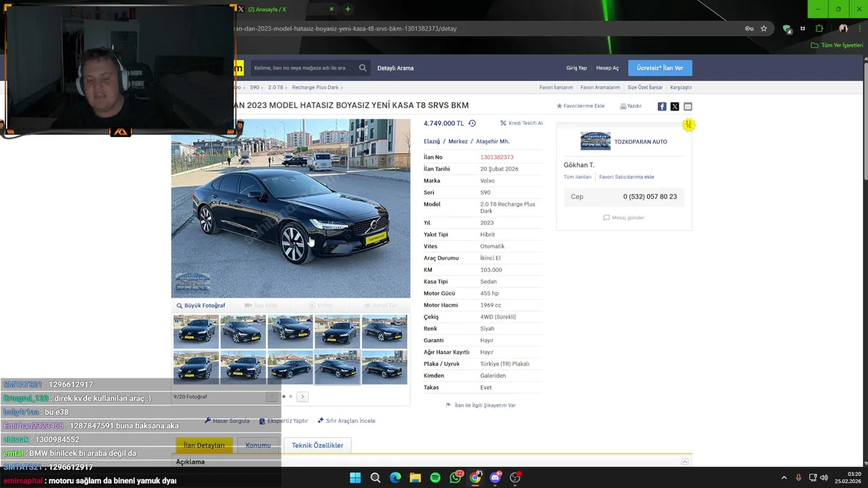Open Windows Start menu
868x488 pixels.
pyautogui.click(x=355, y=478)
